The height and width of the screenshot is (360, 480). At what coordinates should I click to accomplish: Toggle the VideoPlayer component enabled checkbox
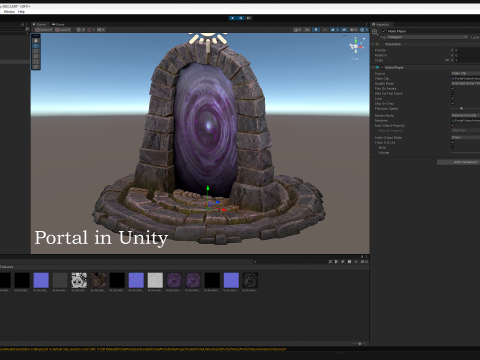click(x=382, y=67)
